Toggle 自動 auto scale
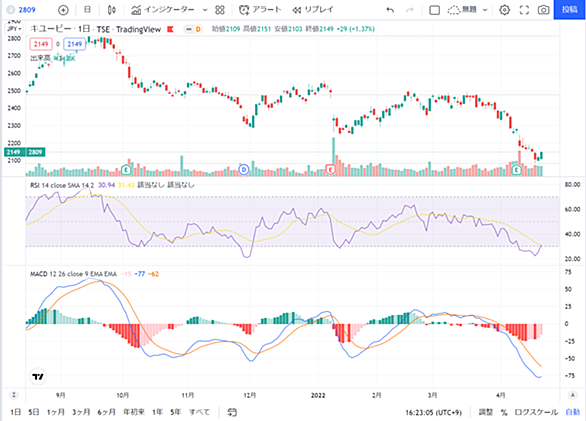Image resolution: width=586 pixels, height=421 pixels. click(573, 412)
